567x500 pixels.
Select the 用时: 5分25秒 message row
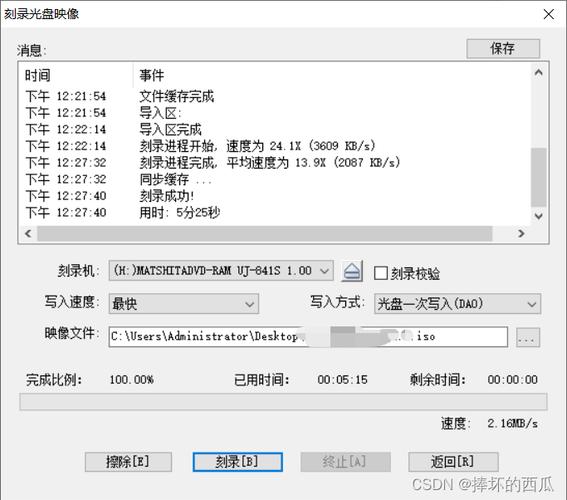[275, 213]
